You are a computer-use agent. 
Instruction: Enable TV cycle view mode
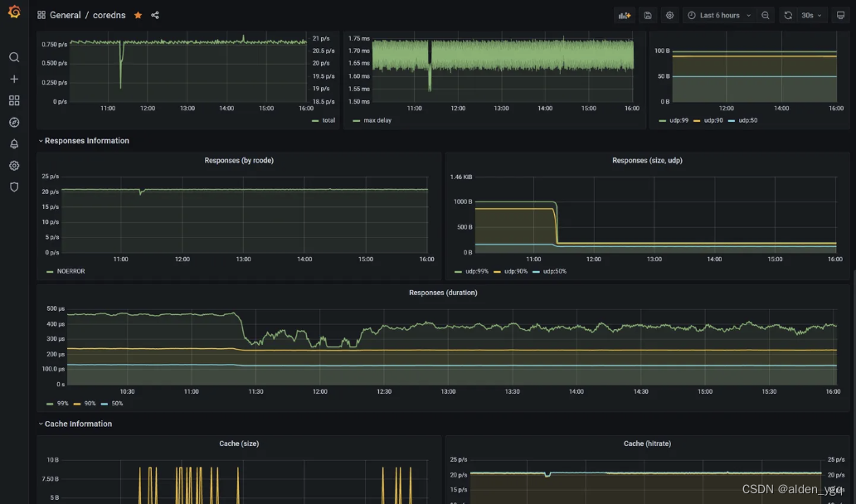tap(841, 15)
